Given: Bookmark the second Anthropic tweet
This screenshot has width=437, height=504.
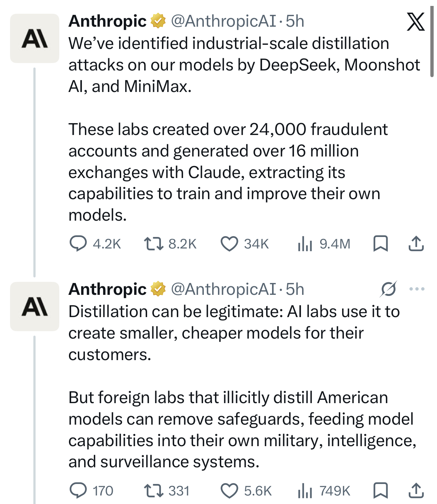Looking at the screenshot, I should (380, 491).
